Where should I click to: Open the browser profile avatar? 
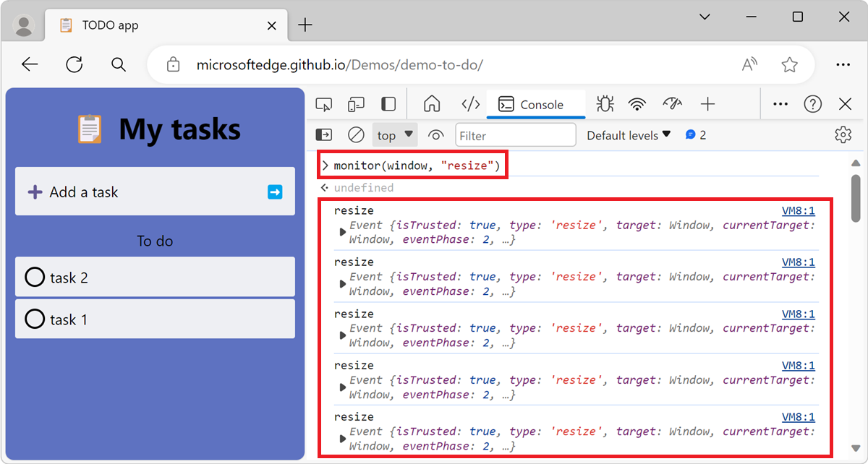(24, 25)
